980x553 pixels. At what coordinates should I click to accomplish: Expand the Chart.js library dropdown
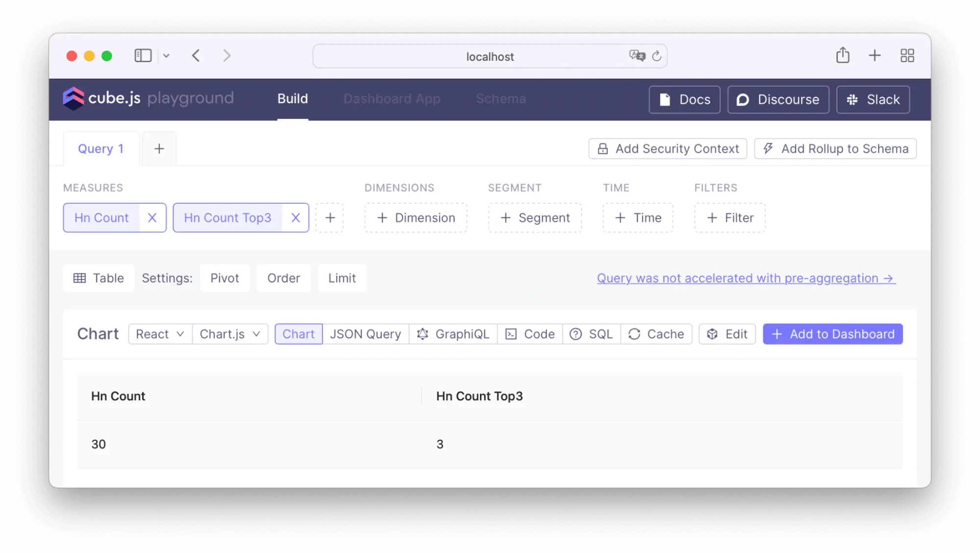click(230, 334)
